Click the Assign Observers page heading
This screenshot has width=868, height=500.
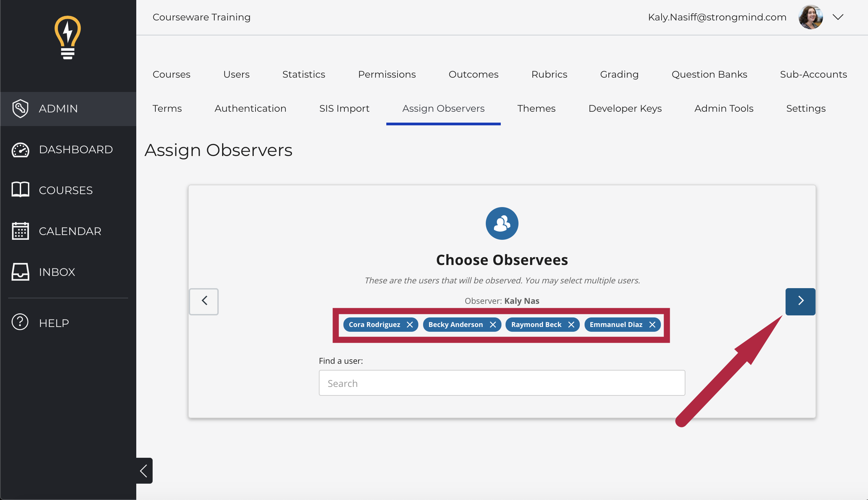(218, 151)
